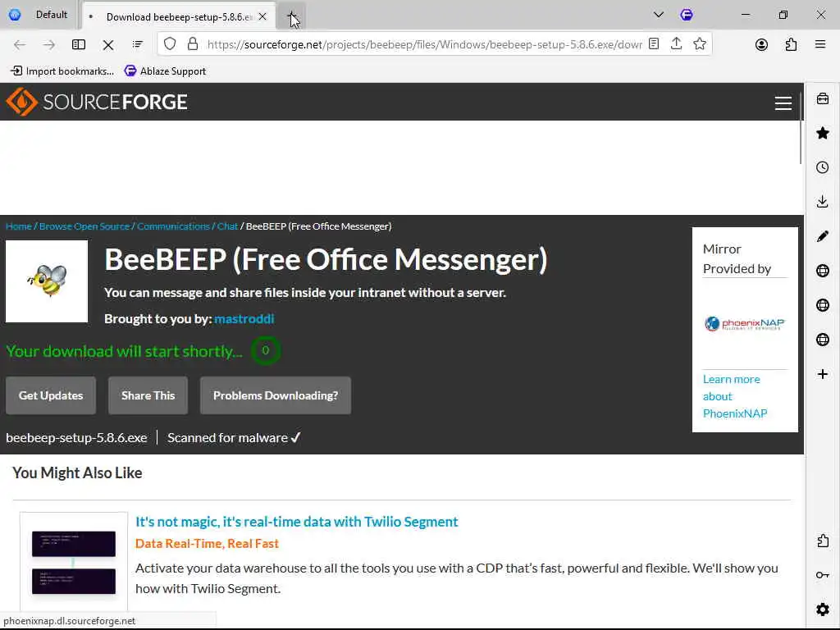Click the BeeBEEP bee logo thumbnail
Screen dimensions: 840x630
tap(47, 281)
